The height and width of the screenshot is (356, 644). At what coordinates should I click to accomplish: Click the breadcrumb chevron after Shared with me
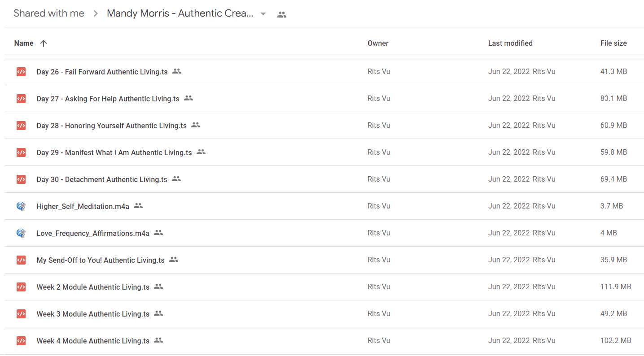pos(96,14)
